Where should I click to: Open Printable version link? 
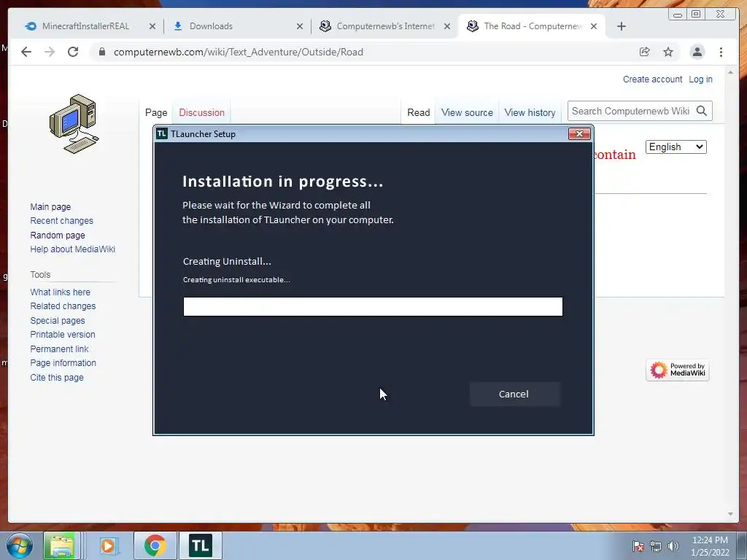[63, 334]
